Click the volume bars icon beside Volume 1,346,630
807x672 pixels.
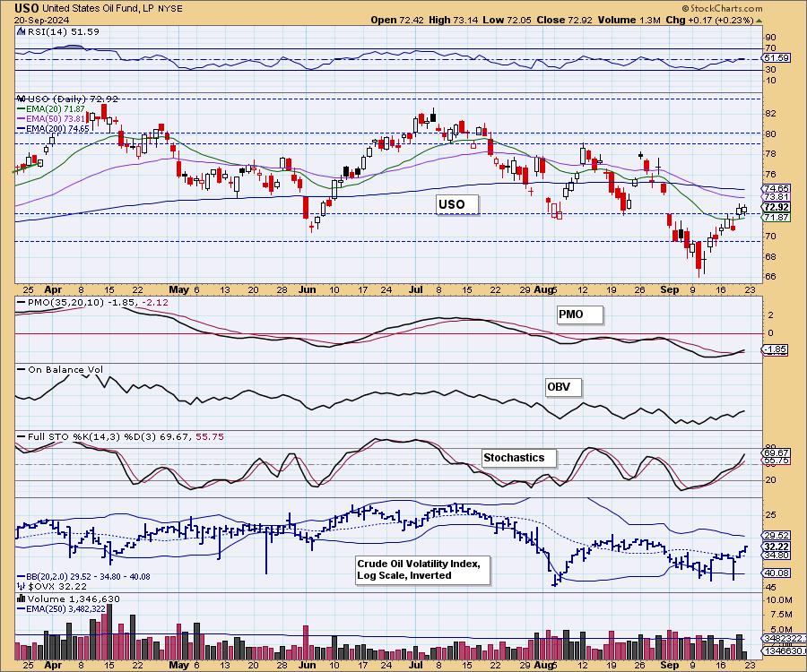tap(22, 599)
